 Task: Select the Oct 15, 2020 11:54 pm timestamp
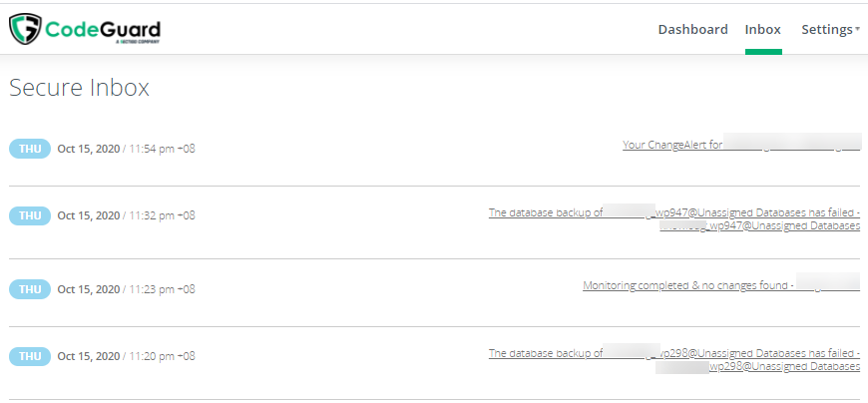pos(126,149)
